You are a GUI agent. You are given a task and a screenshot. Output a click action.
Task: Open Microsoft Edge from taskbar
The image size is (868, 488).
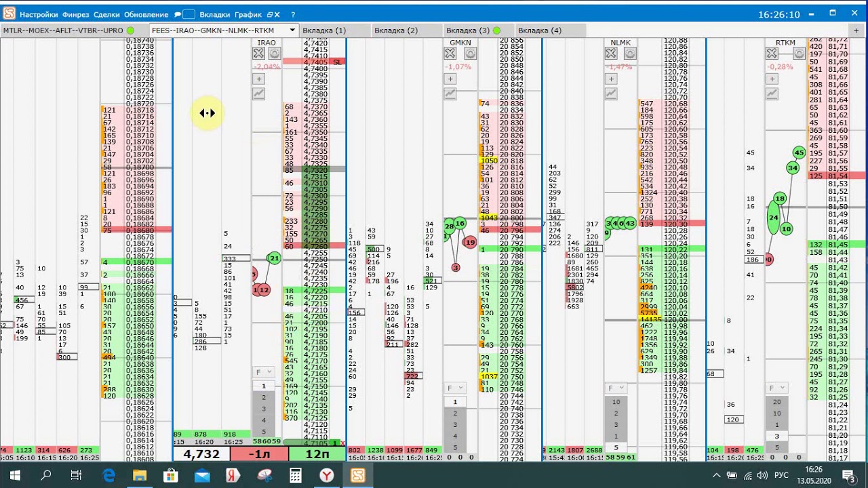click(108, 475)
